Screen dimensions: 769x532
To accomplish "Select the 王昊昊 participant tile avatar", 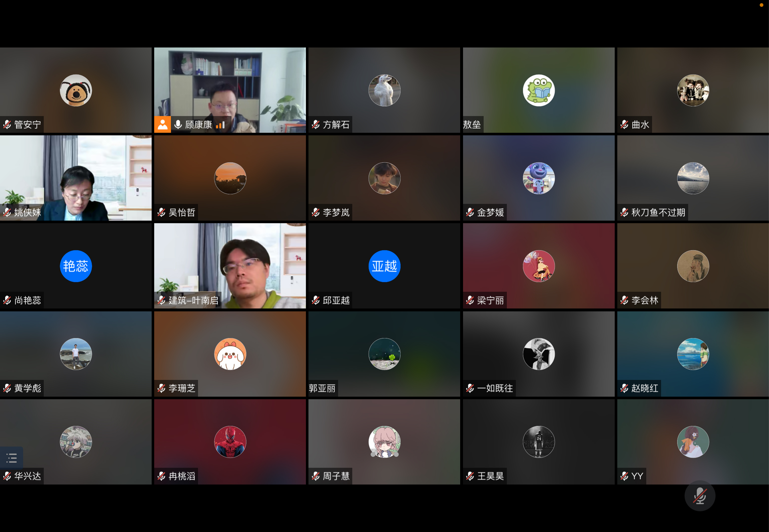I will pyautogui.click(x=539, y=442).
